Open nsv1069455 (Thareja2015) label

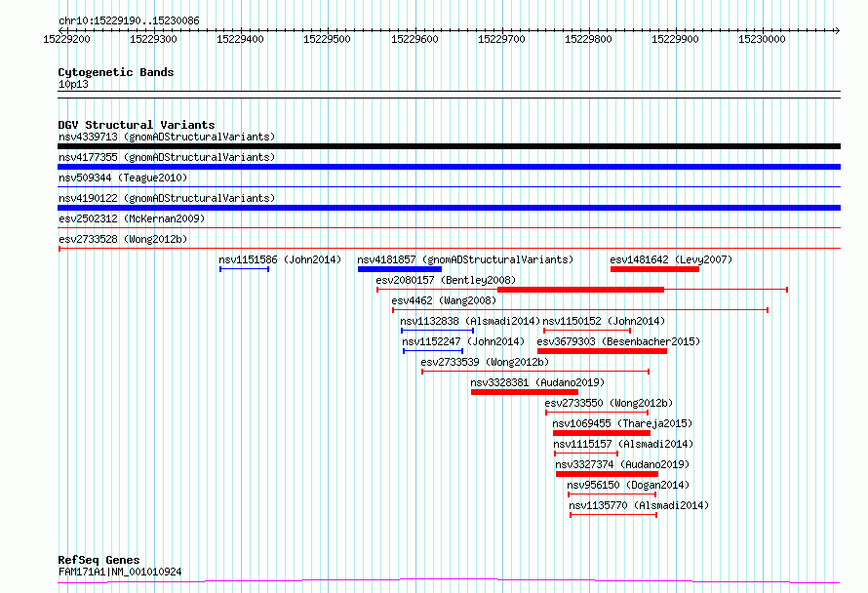click(x=623, y=423)
